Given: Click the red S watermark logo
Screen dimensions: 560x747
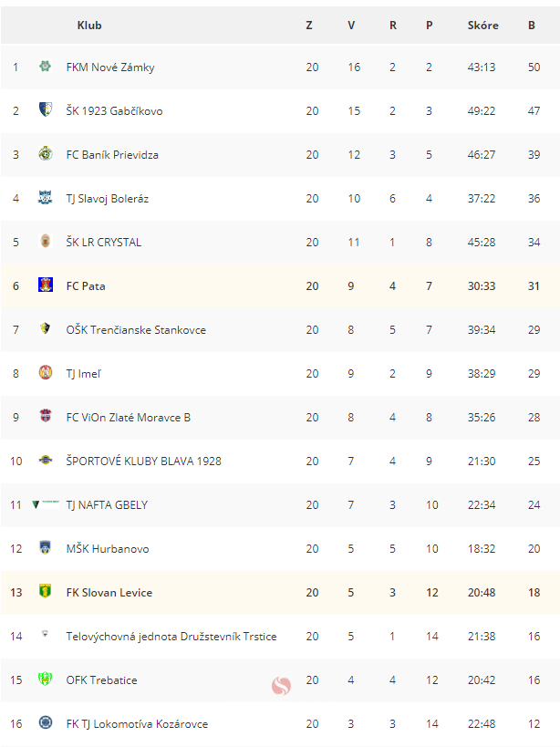Looking at the screenshot, I should pos(281,686).
